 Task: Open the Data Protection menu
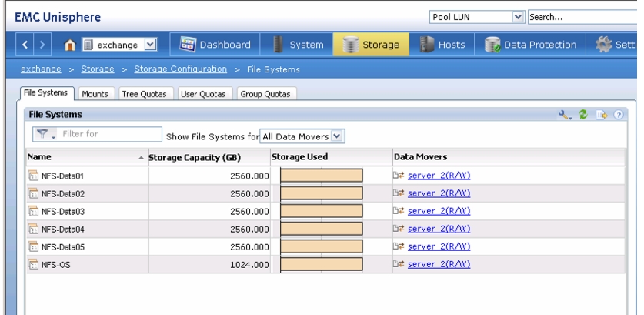point(530,45)
